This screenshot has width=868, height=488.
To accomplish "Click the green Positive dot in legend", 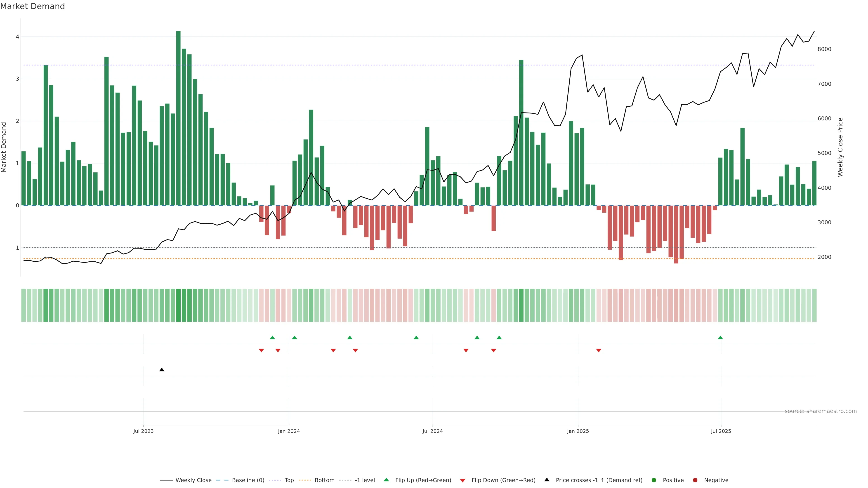I will [x=654, y=480].
